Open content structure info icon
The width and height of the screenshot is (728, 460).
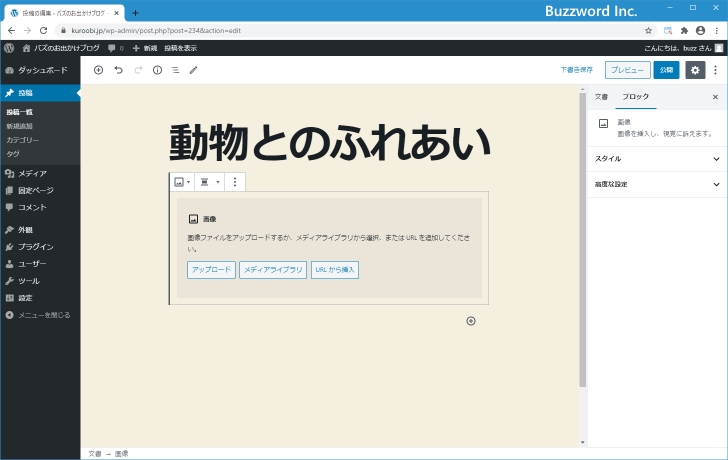[x=157, y=70]
